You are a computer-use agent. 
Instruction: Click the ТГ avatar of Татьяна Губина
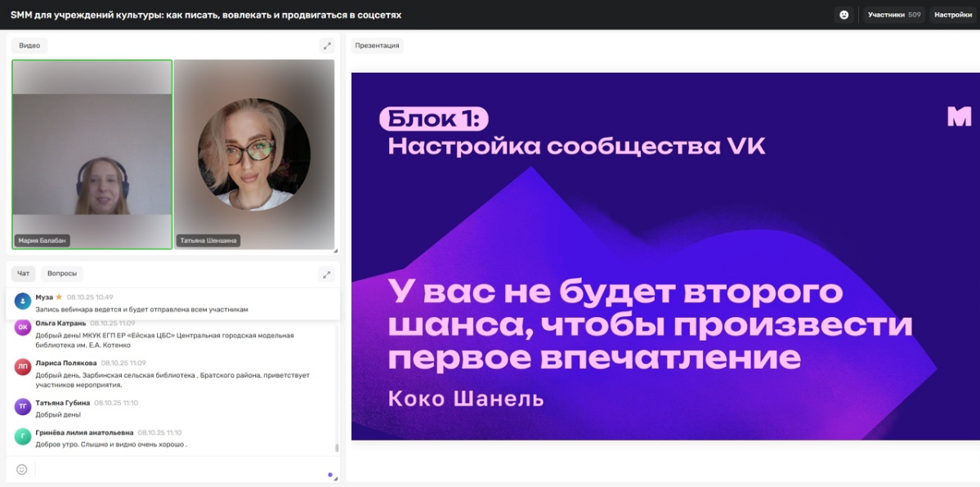tap(23, 407)
